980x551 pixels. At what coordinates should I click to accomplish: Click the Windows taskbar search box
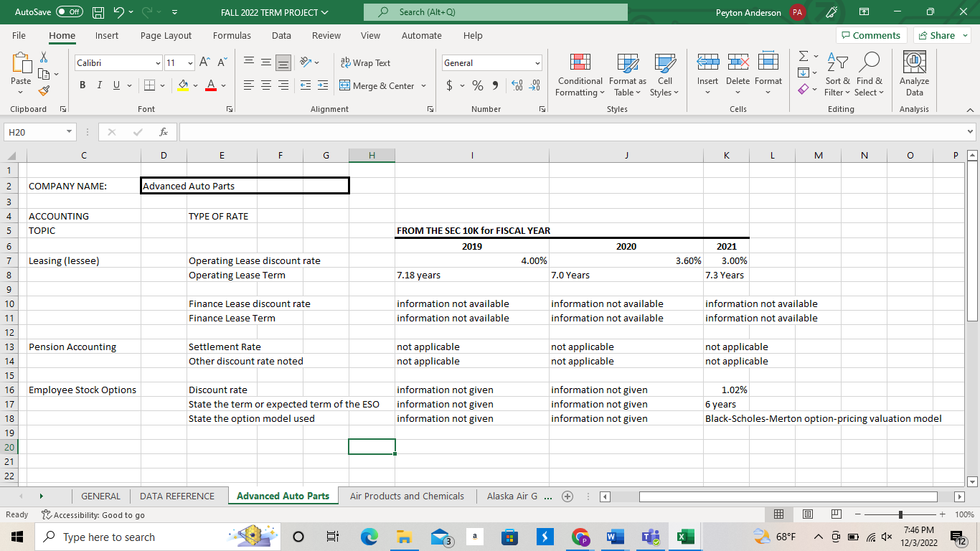[109, 537]
